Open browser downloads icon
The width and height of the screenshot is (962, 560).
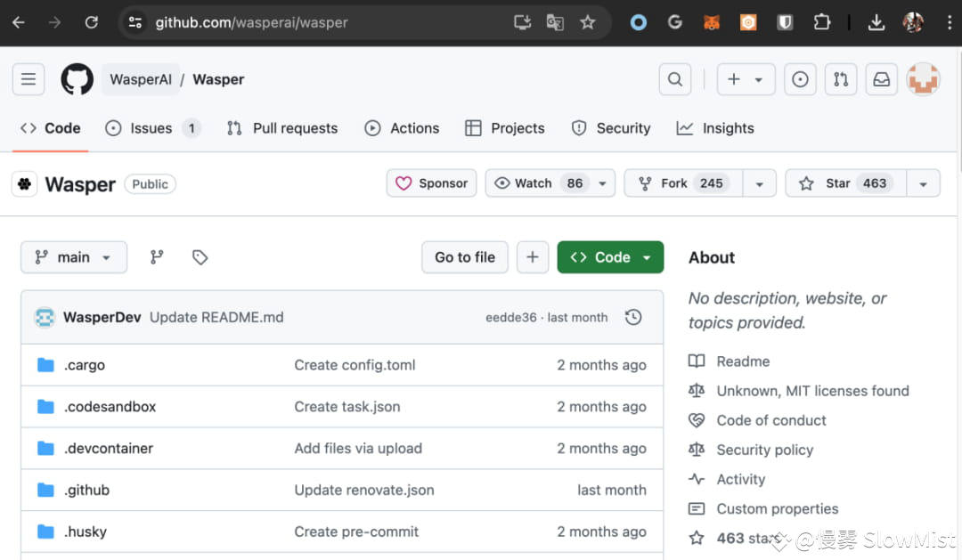876,22
